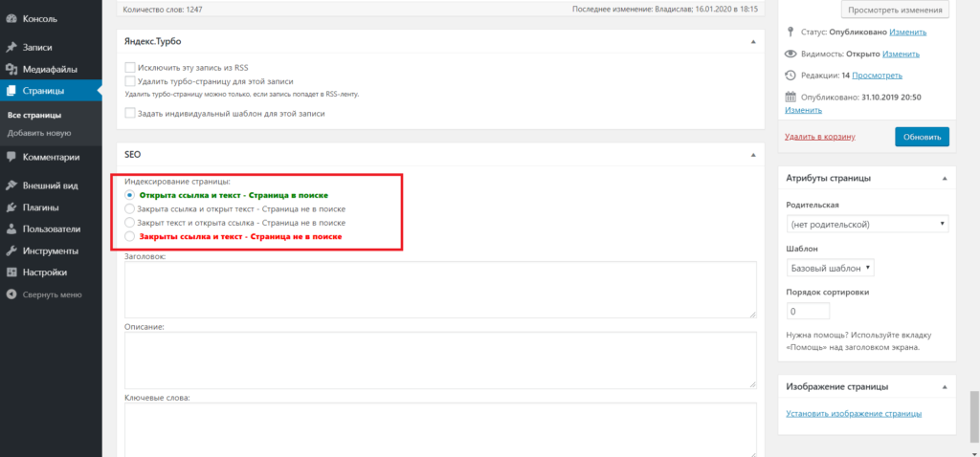Click the Комментарии speech bubble icon
980x457 pixels.
(x=11, y=157)
